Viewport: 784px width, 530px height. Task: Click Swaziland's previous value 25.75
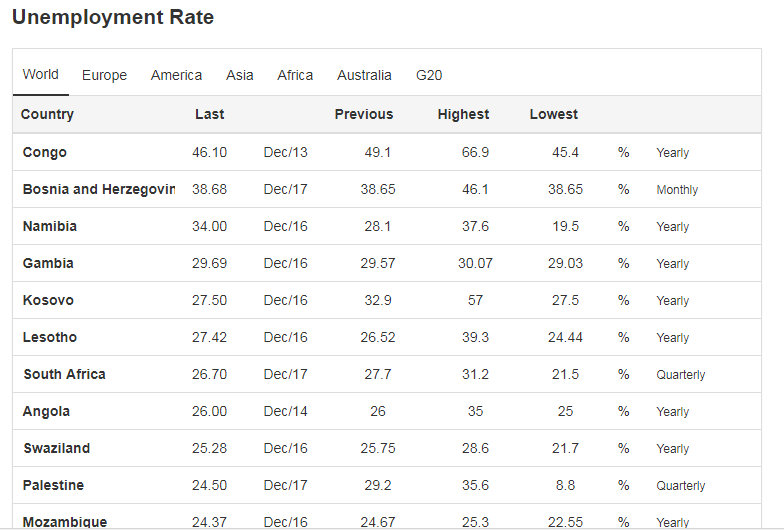378,448
